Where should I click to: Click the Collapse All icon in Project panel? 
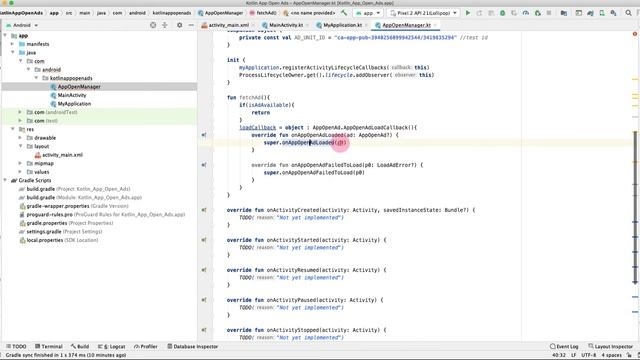[165, 25]
